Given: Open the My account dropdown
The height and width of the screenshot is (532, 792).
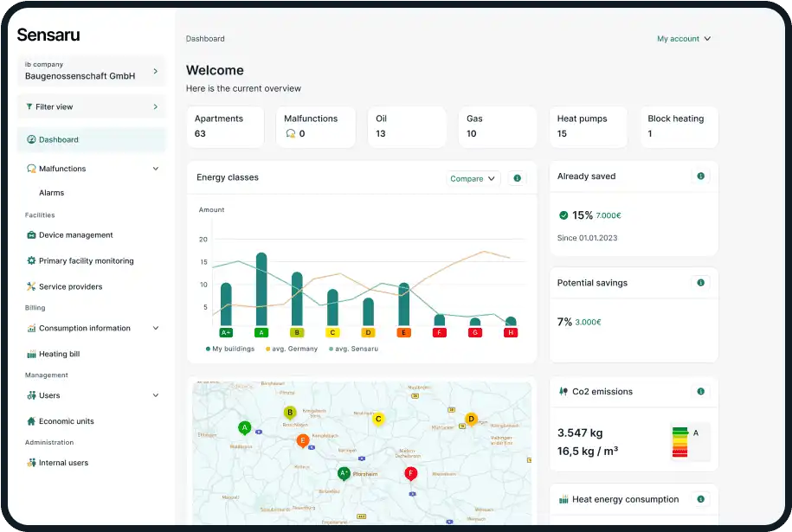Looking at the screenshot, I should click(x=684, y=39).
